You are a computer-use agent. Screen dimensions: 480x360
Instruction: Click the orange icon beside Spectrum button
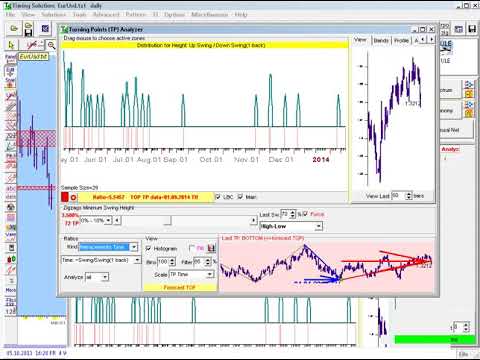(469, 94)
